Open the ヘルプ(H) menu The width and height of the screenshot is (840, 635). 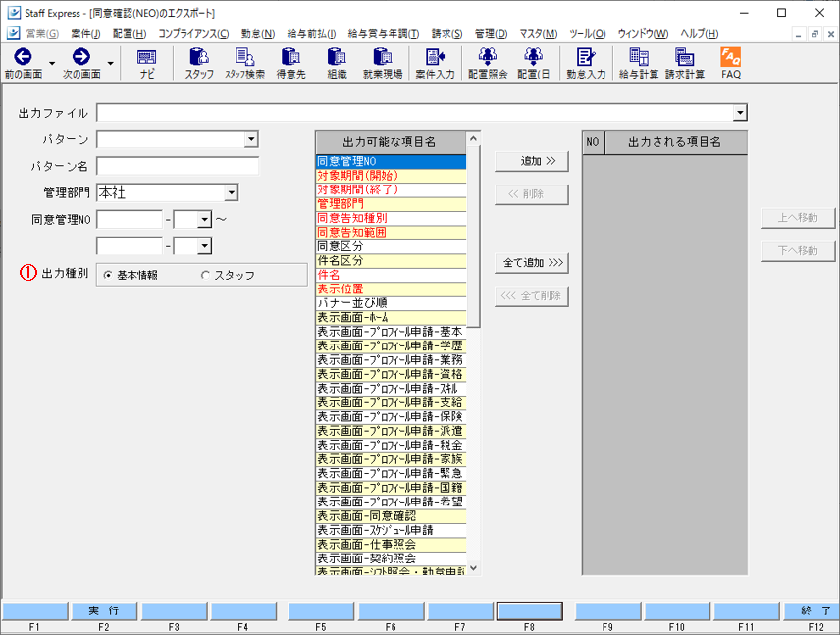[699, 34]
